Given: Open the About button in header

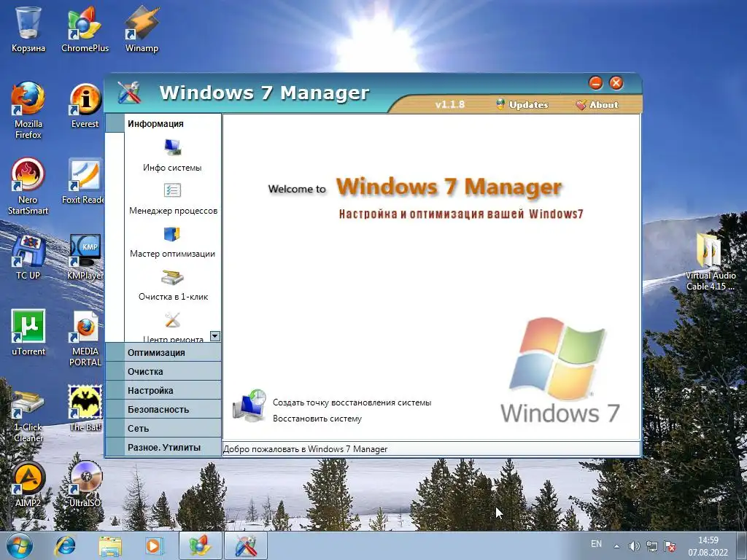Looking at the screenshot, I should click(x=597, y=105).
